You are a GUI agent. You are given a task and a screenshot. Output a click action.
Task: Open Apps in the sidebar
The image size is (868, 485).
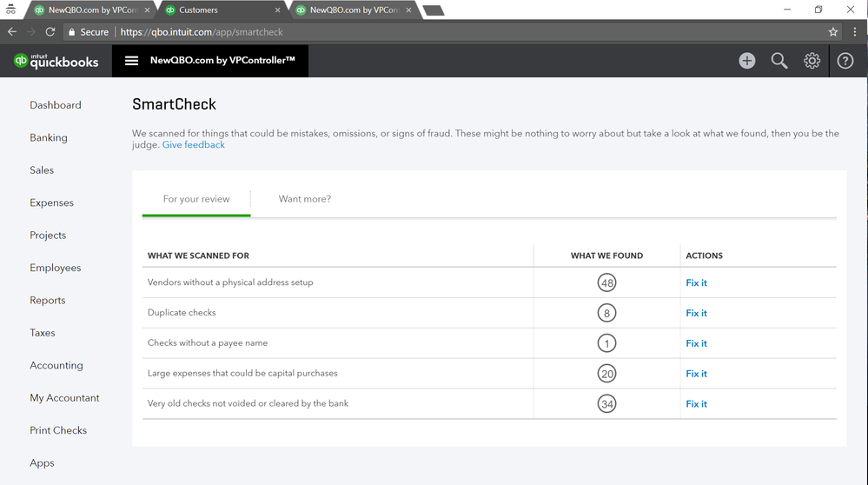click(x=42, y=463)
